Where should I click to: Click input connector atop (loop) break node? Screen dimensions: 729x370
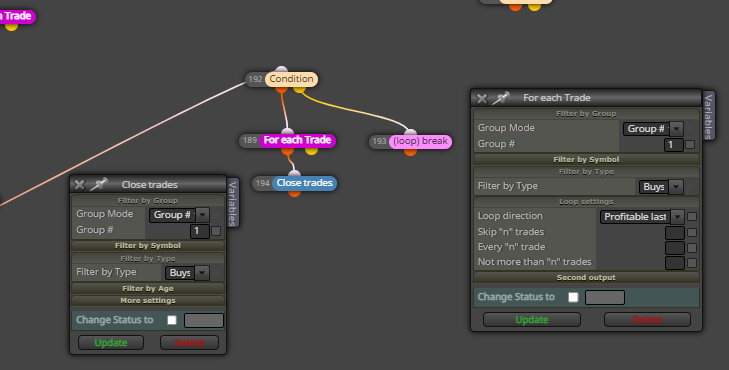(411, 132)
